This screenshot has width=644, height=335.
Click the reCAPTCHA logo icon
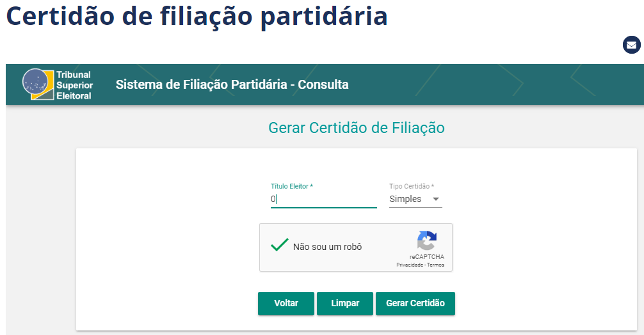pos(427,241)
